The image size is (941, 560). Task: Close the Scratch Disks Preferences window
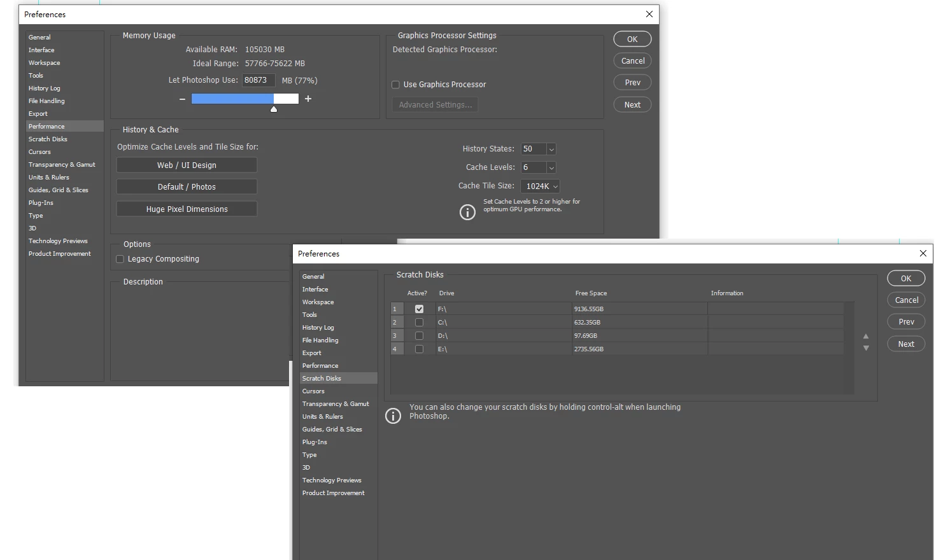(x=923, y=253)
